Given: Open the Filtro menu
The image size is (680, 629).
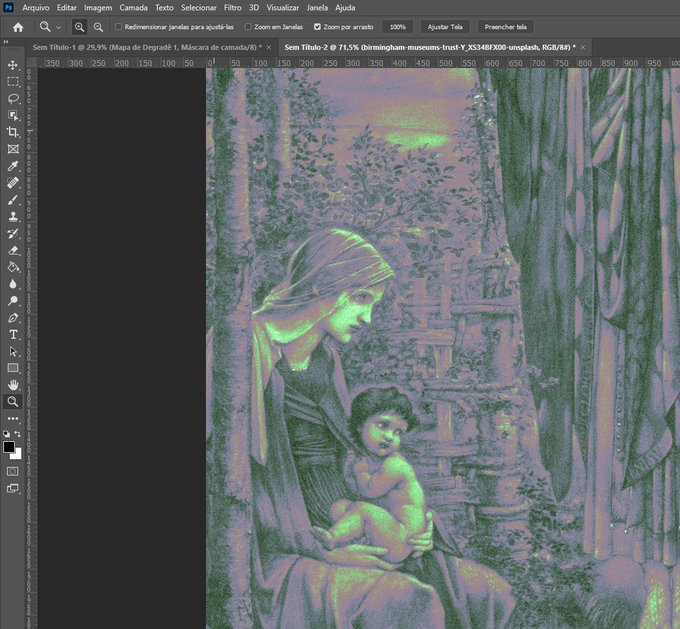Looking at the screenshot, I should click(233, 8).
